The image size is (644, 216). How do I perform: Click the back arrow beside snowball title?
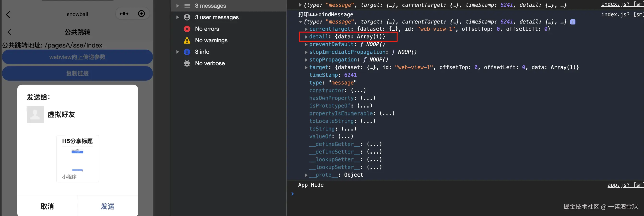(x=8, y=14)
